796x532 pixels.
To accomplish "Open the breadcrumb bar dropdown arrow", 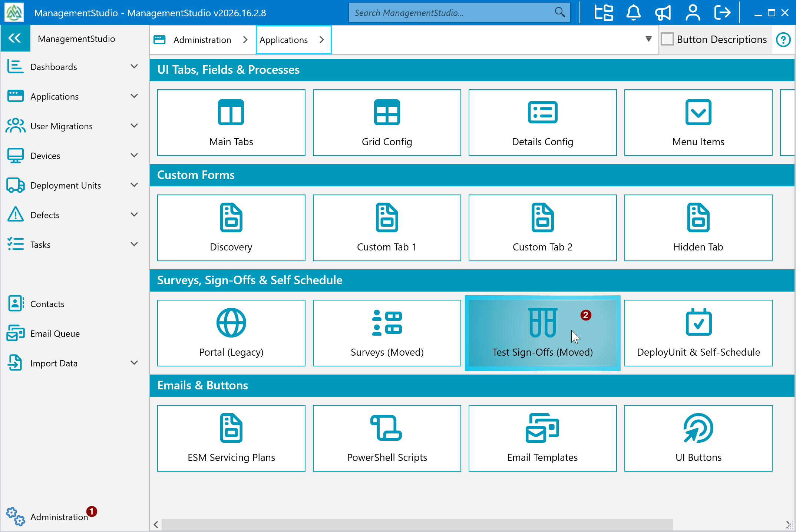I will pos(648,39).
